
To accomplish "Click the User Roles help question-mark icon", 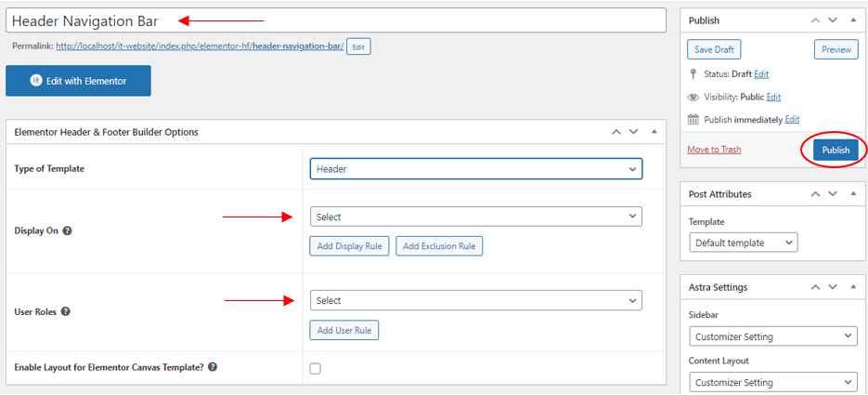I will coord(65,312).
